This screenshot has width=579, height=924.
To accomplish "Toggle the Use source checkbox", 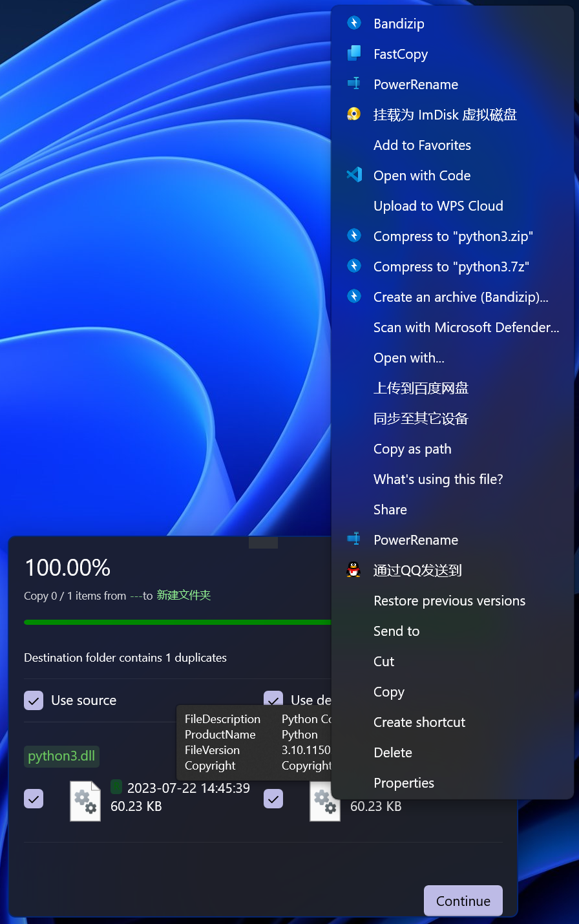I will pos(34,700).
